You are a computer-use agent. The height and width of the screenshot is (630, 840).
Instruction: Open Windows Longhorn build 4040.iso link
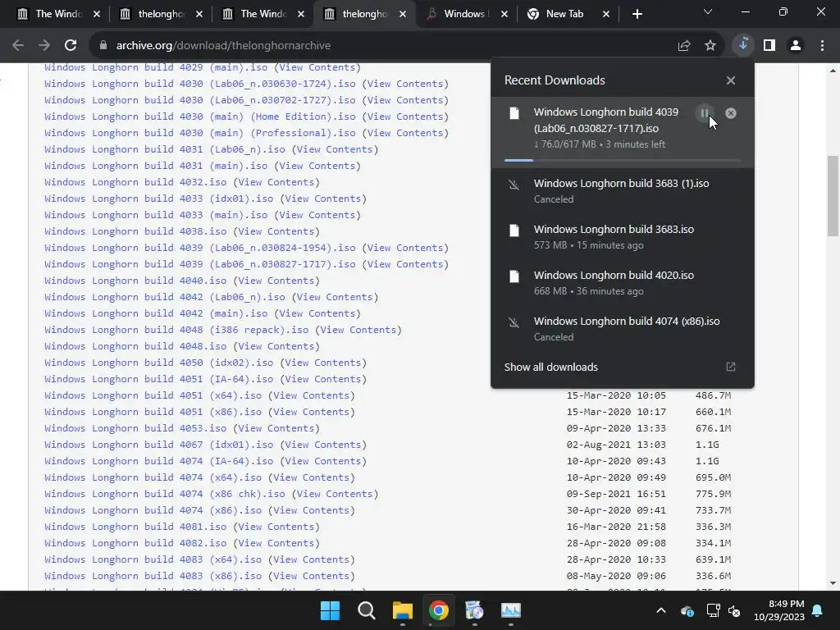(x=135, y=281)
